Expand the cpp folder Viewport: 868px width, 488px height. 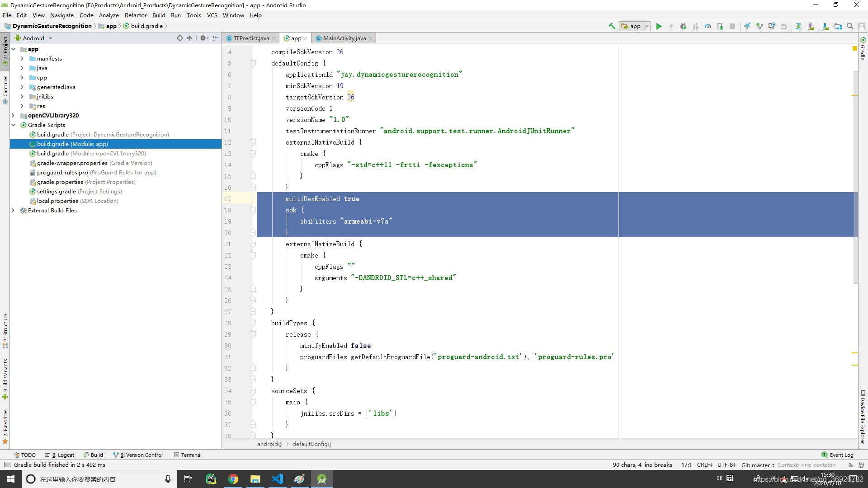[x=22, y=78]
